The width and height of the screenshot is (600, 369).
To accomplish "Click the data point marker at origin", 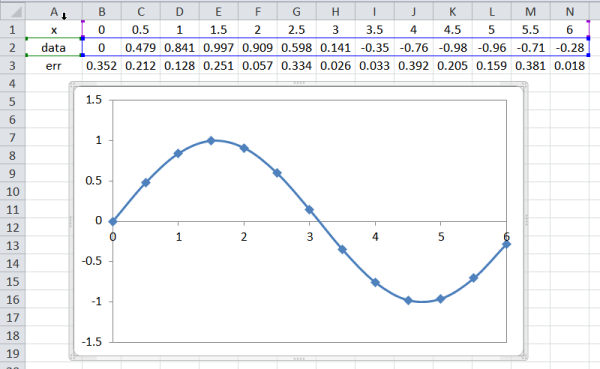I will tap(112, 221).
